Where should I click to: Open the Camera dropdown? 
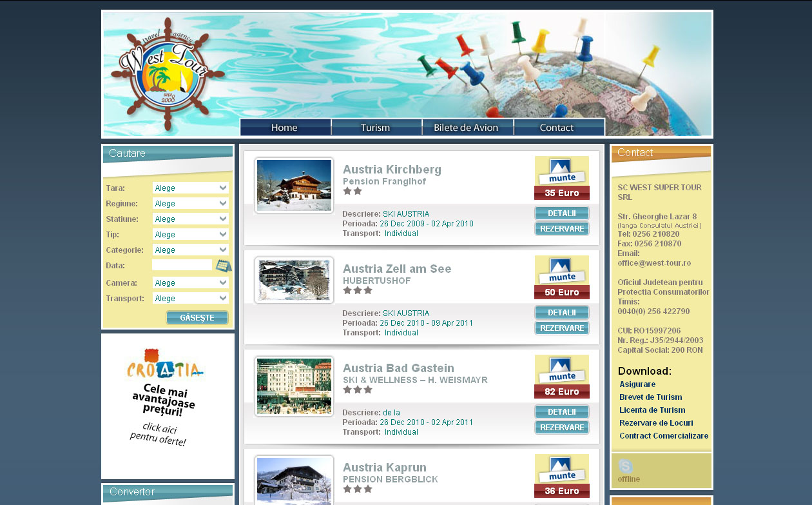coord(191,282)
